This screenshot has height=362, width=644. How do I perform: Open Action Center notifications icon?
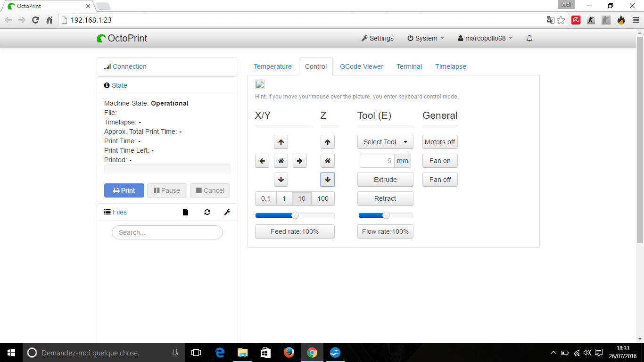(599, 353)
